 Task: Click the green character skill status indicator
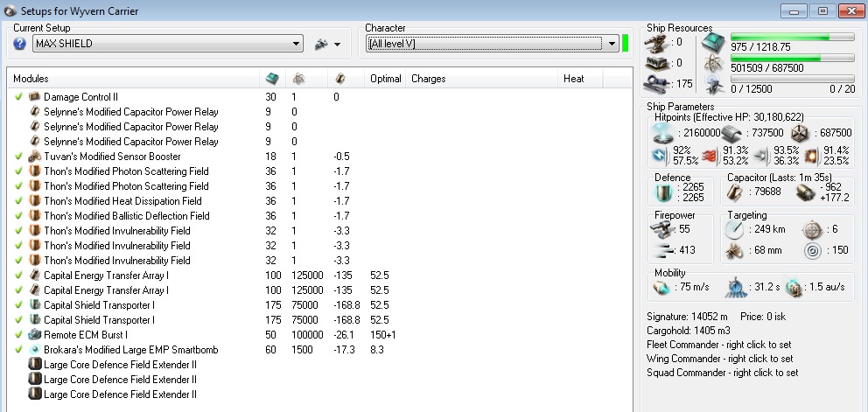point(626,43)
